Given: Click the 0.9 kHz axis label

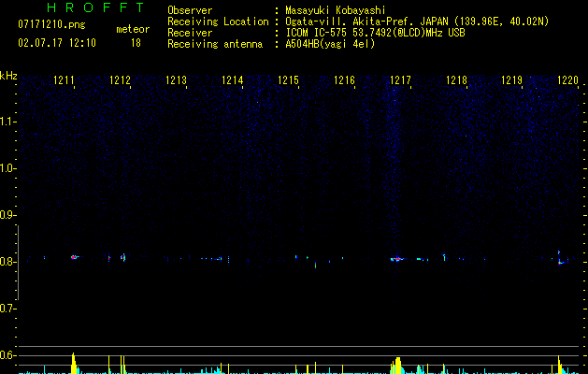Looking at the screenshot, I should point(7,215).
